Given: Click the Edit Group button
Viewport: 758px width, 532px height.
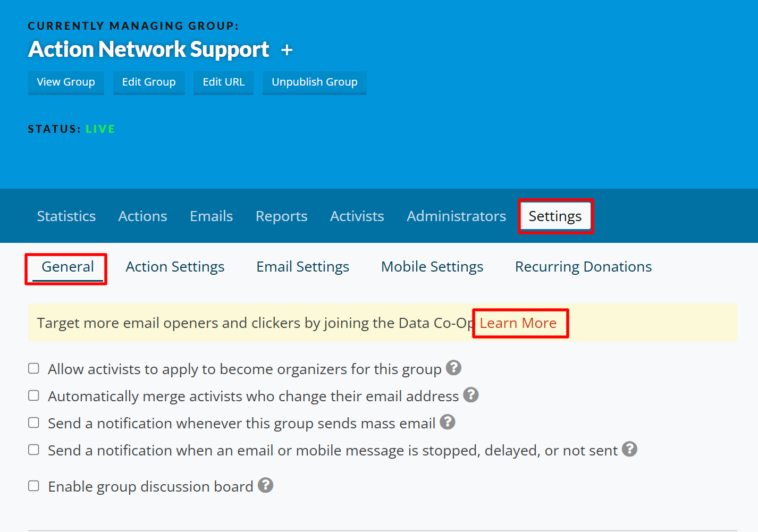Looking at the screenshot, I should [x=149, y=82].
